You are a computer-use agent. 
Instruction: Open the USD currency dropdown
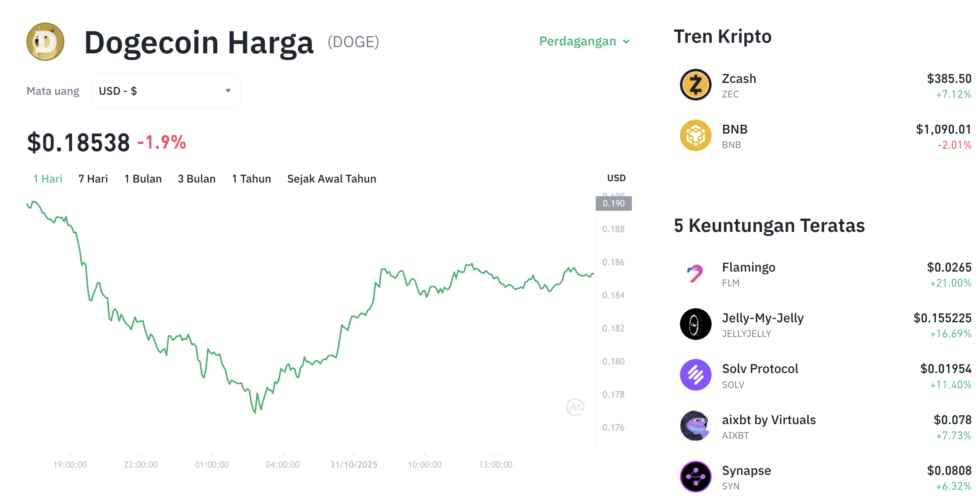(x=166, y=90)
